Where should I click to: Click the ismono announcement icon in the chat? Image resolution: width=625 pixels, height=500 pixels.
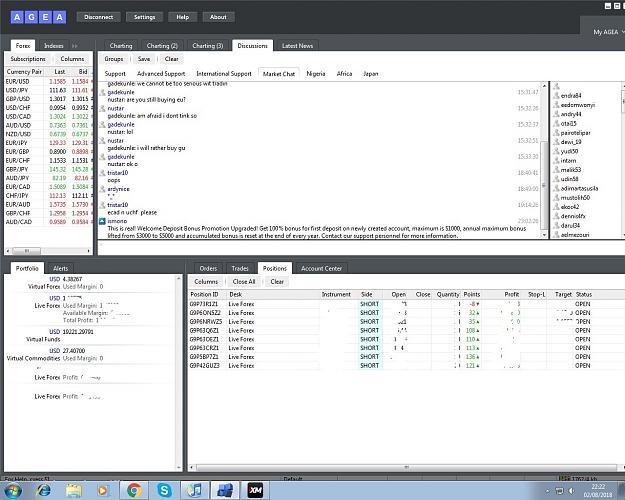(x=102, y=221)
